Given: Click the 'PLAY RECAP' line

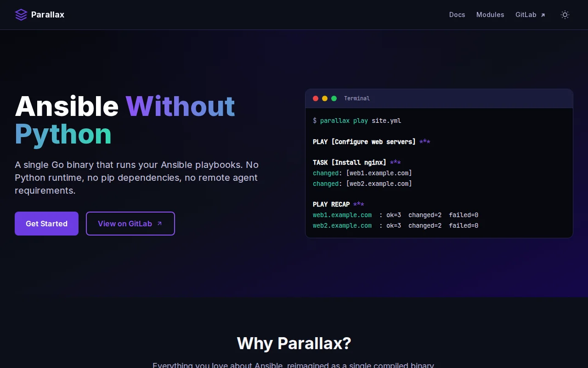Looking at the screenshot, I should pos(339,204).
